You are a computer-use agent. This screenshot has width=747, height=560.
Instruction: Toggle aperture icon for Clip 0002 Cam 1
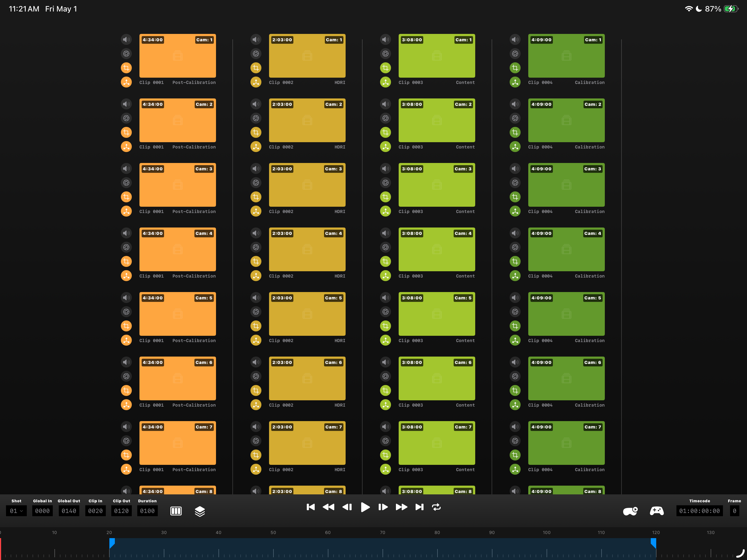click(256, 54)
